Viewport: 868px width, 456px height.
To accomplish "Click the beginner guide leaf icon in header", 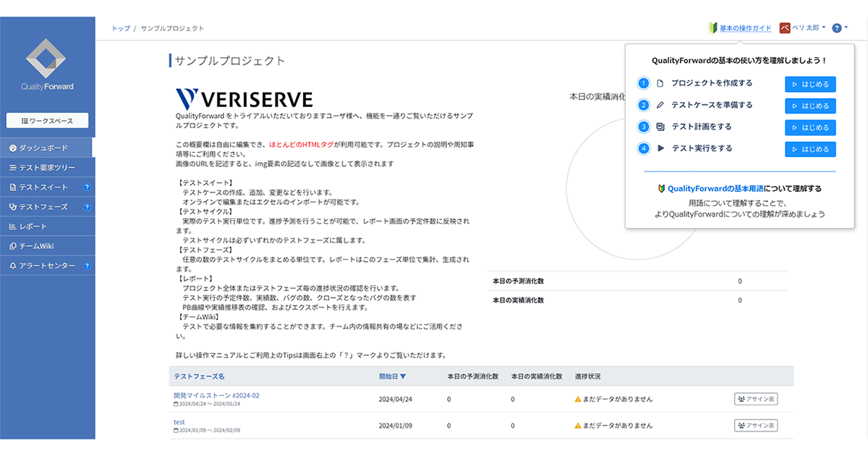I will [712, 28].
